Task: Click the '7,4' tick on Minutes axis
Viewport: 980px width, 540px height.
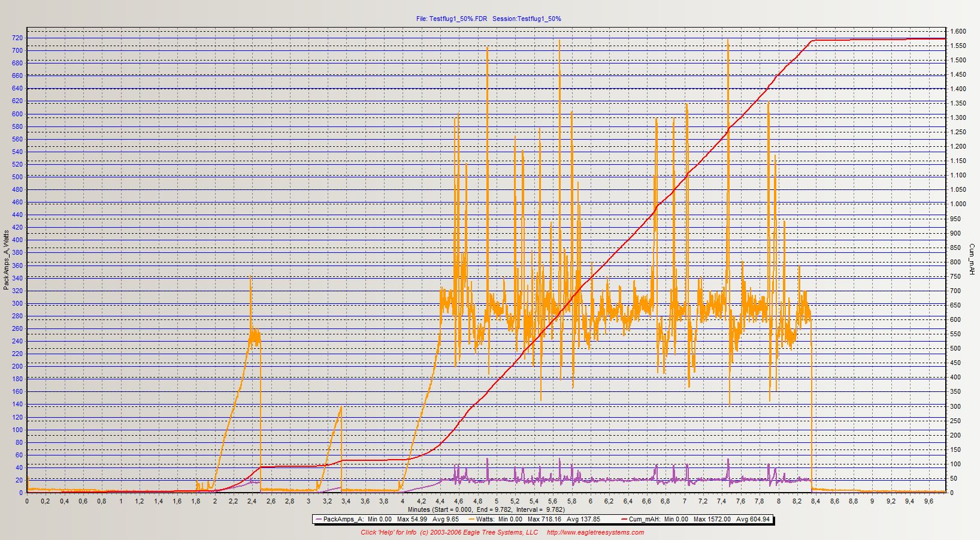Action: click(722, 501)
